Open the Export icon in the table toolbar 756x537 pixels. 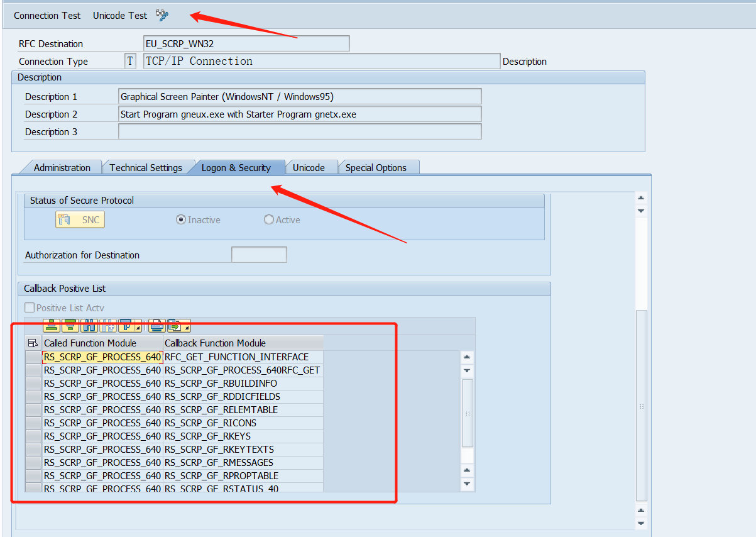click(175, 325)
